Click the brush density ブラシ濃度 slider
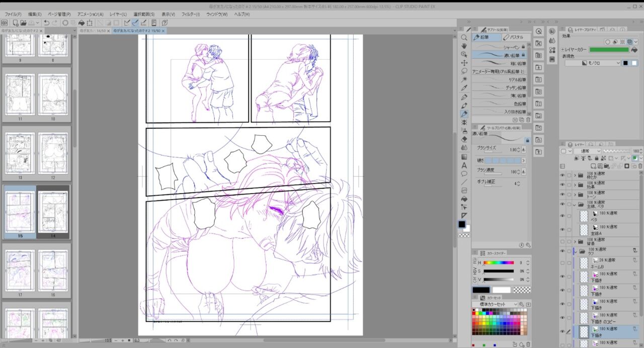This screenshot has height=348, width=644. click(x=493, y=173)
